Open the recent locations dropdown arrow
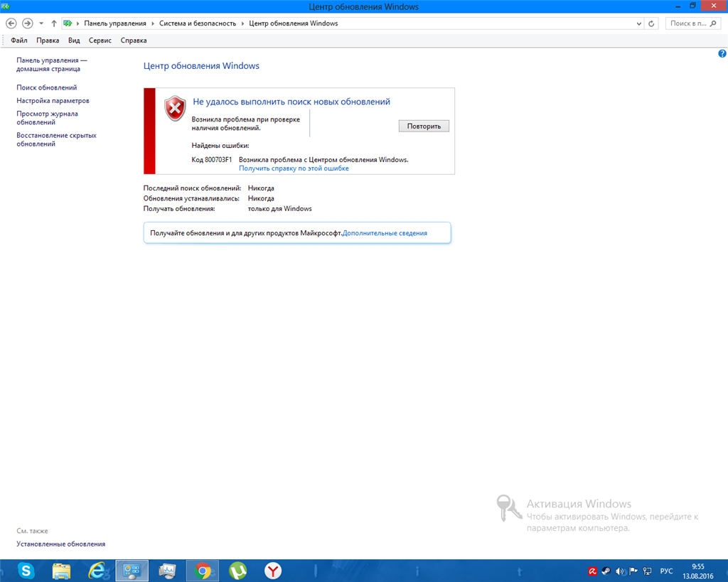This screenshot has width=728, height=582. coord(41,23)
